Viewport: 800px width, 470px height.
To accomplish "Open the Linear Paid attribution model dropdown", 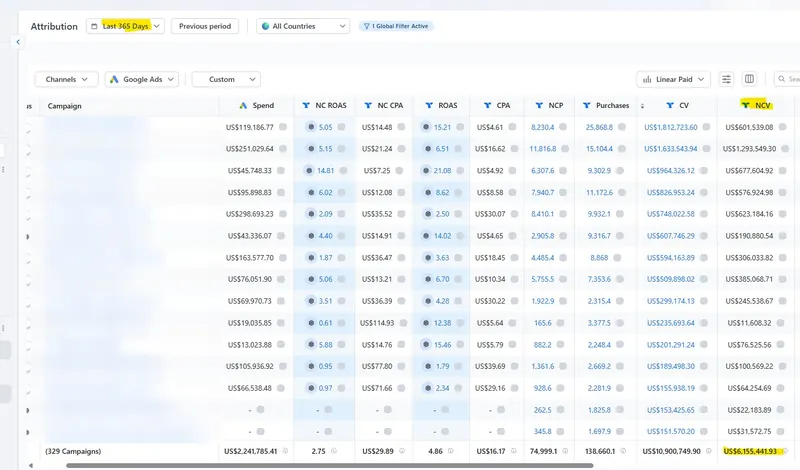I will coord(673,79).
